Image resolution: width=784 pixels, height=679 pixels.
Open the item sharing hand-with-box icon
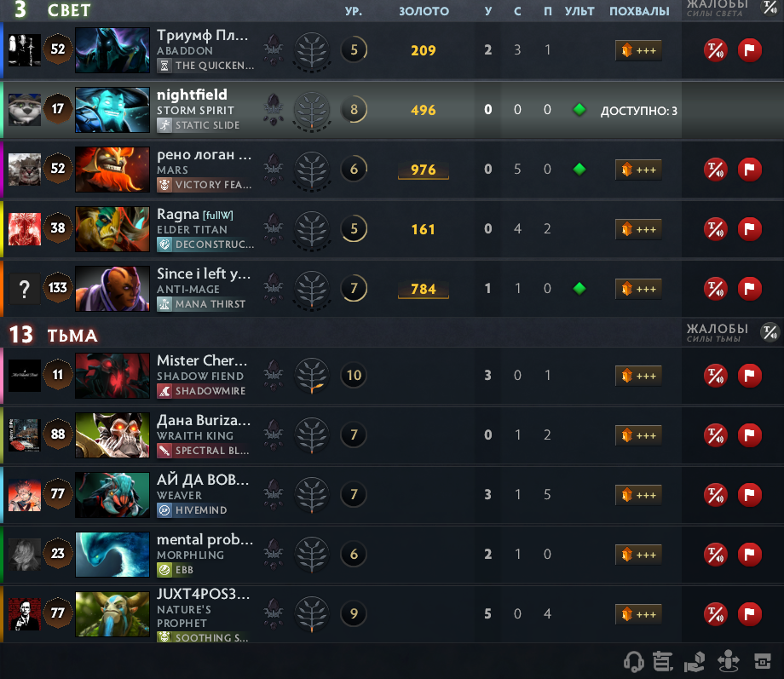(x=695, y=661)
